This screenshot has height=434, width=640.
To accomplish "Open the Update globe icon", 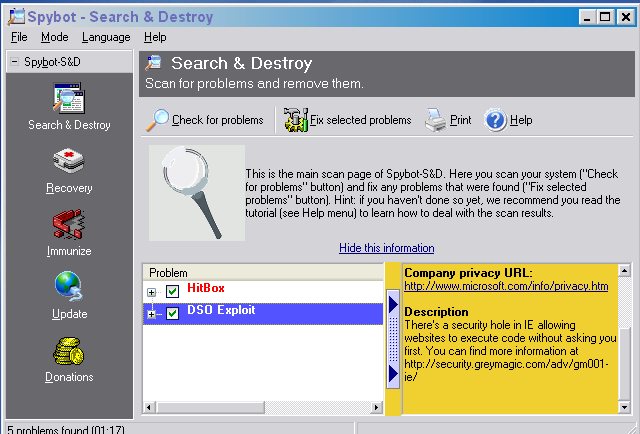I will click(68, 290).
